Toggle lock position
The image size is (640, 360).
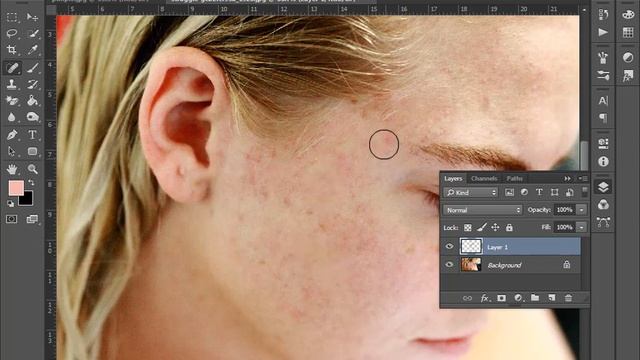(x=496, y=227)
